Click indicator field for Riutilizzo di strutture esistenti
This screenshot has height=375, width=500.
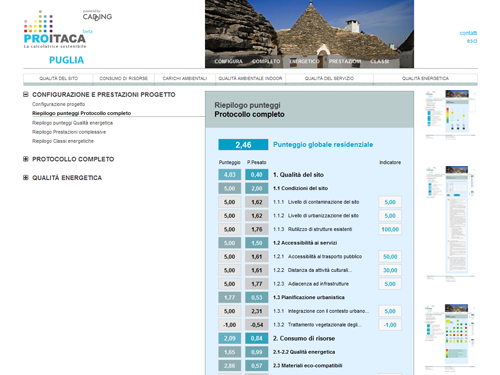[x=390, y=229]
